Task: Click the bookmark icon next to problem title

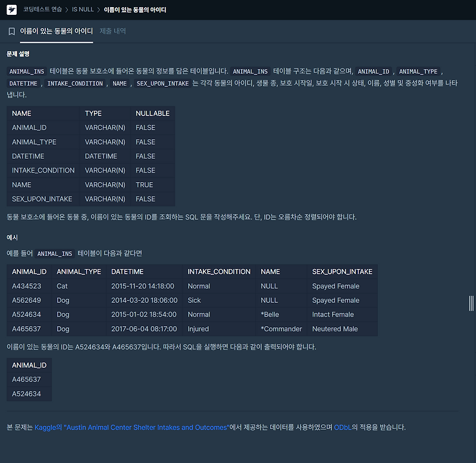Action: point(11,31)
